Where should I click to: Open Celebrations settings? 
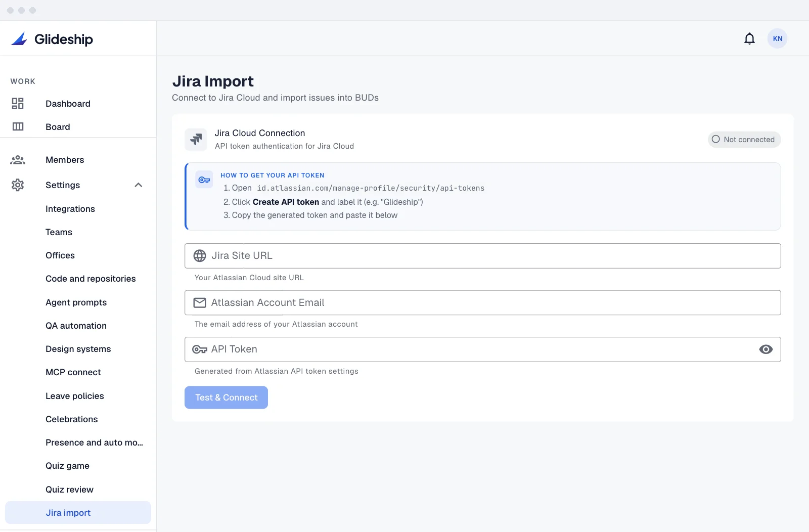pos(72,419)
